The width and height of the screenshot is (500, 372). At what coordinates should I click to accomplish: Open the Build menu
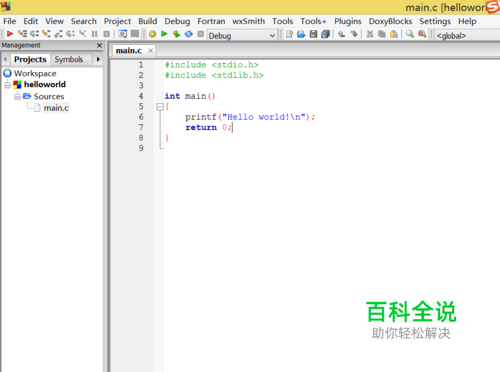[x=148, y=21]
